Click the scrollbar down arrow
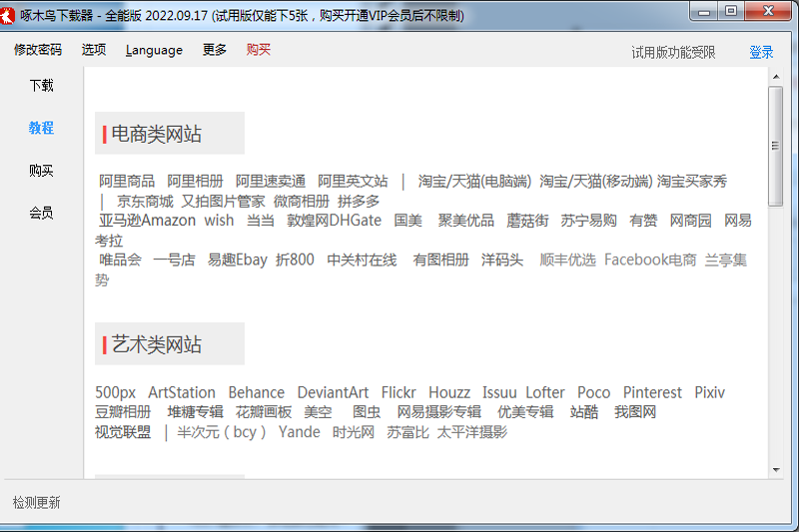 click(x=775, y=469)
